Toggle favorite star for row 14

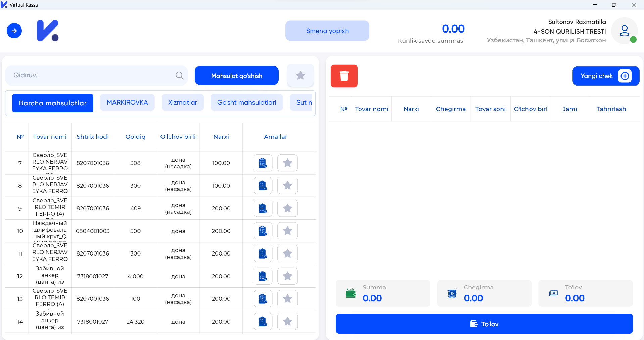[287, 322]
